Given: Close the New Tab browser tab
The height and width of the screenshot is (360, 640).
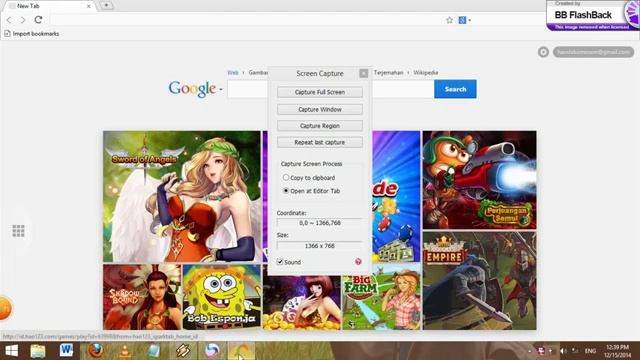Looking at the screenshot, I should (x=89, y=6).
